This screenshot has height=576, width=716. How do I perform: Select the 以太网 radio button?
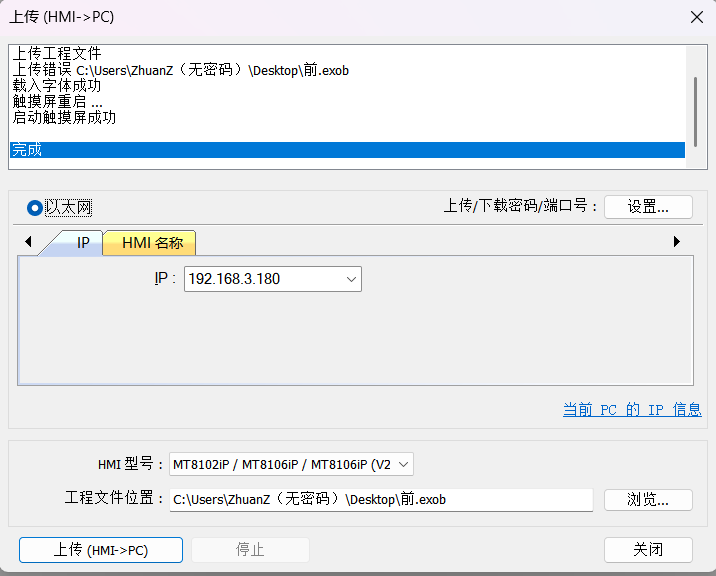pyautogui.click(x=35, y=208)
